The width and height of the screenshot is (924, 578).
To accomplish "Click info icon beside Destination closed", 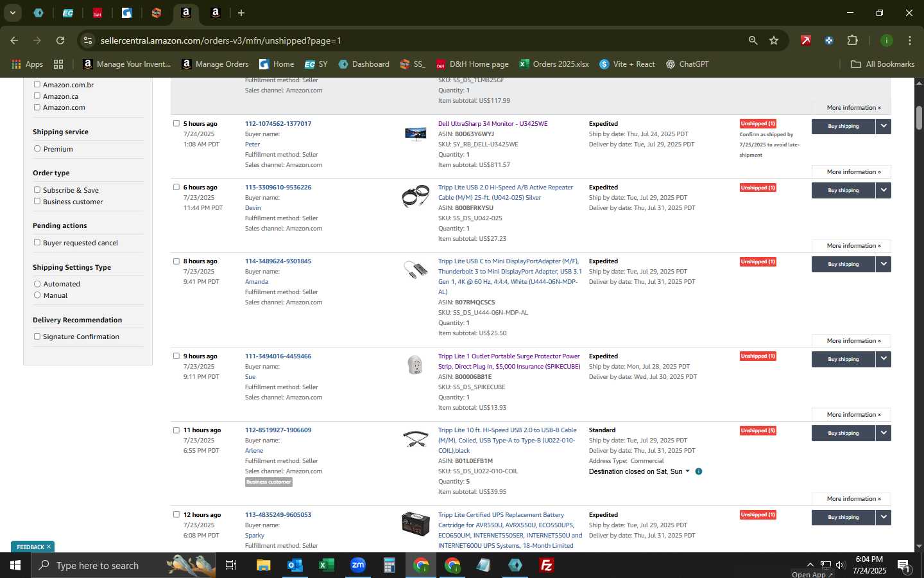I will [x=699, y=471].
